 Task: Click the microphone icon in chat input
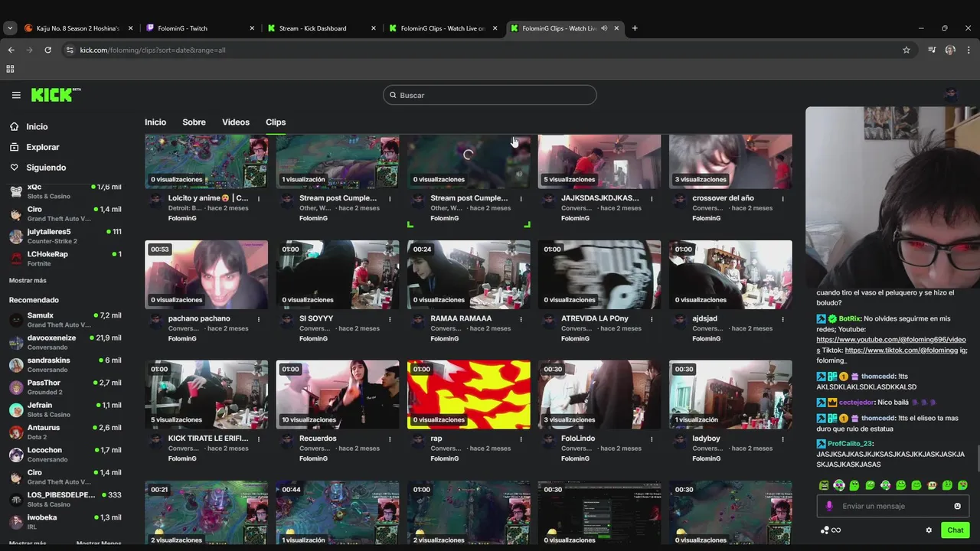[x=829, y=507]
